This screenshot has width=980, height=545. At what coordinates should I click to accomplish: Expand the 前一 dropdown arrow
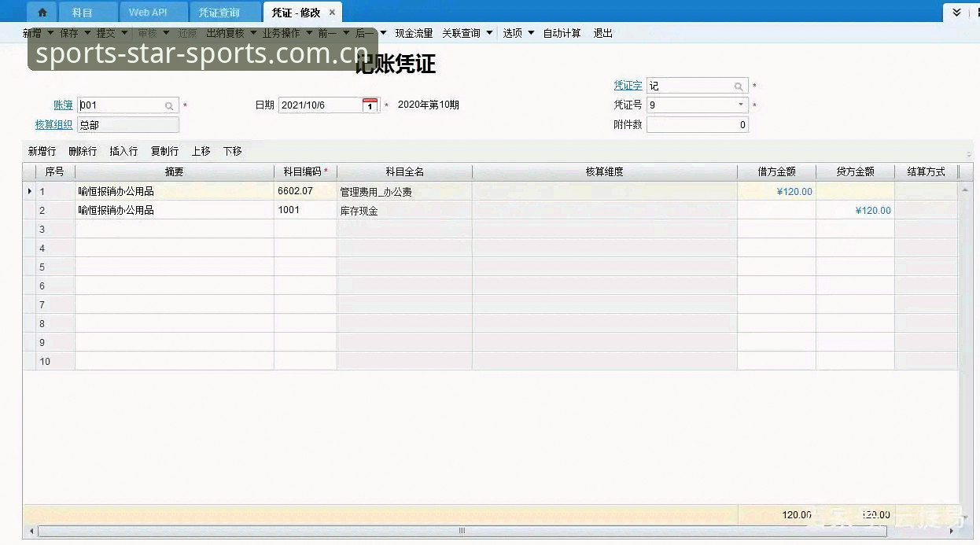[x=345, y=33]
